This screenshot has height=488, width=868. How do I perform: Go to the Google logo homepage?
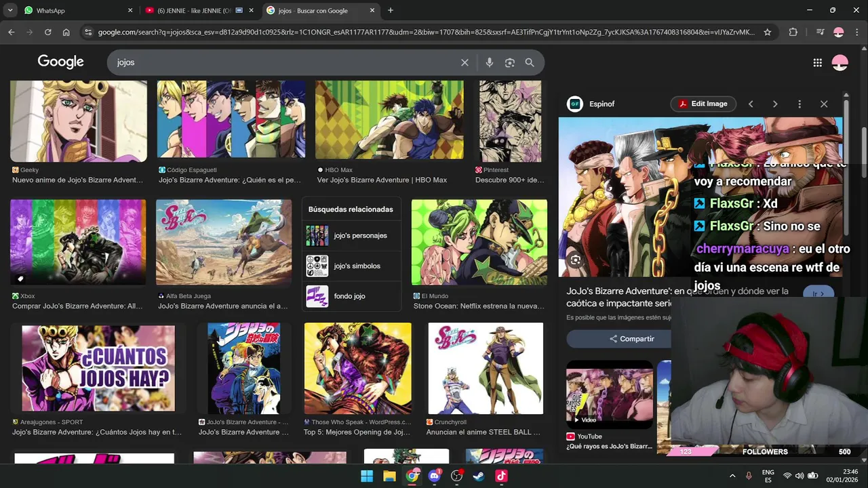pos(60,62)
